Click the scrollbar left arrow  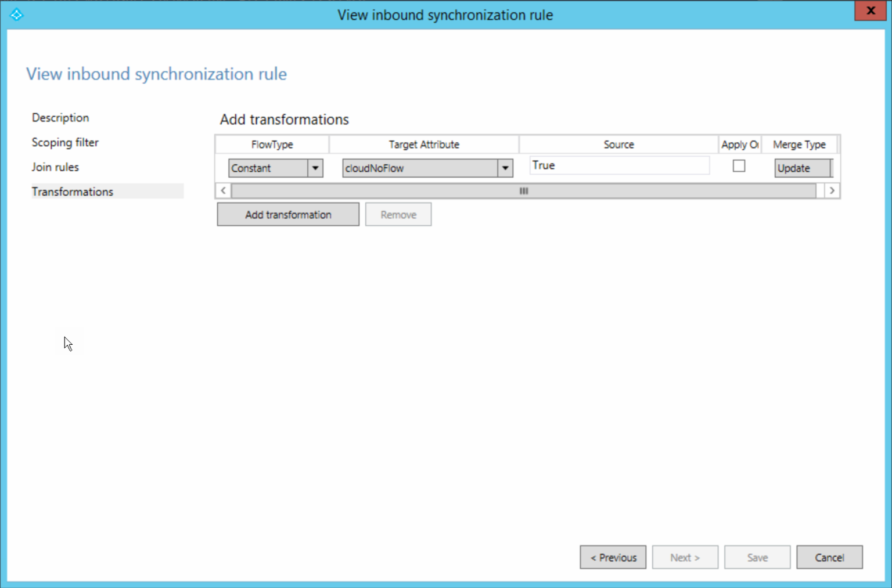coord(223,190)
